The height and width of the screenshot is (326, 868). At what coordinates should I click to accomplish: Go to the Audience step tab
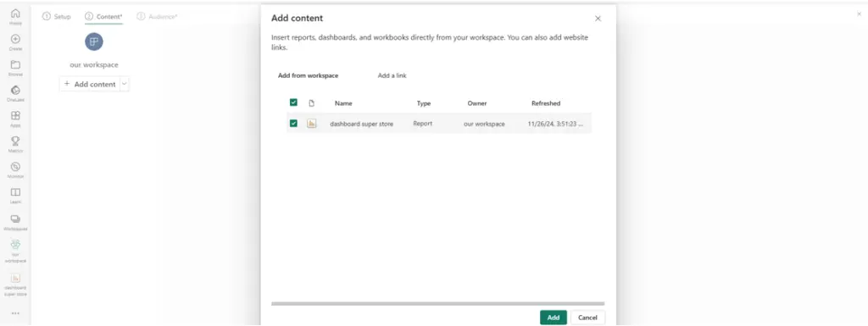coord(157,17)
